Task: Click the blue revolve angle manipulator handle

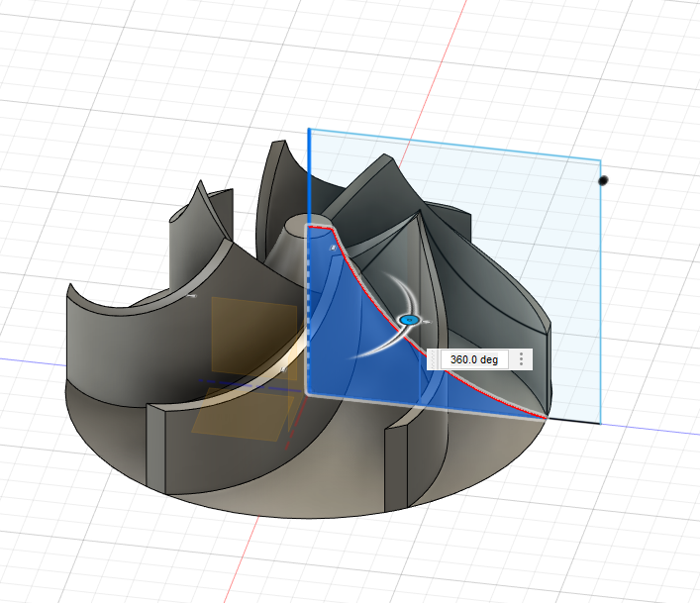Action: pyautogui.click(x=409, y=320)
